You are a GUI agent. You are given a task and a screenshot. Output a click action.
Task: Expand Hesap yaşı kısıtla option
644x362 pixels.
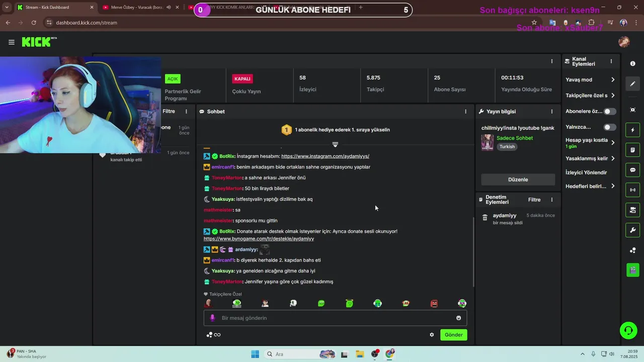click(x=613, y=143)
